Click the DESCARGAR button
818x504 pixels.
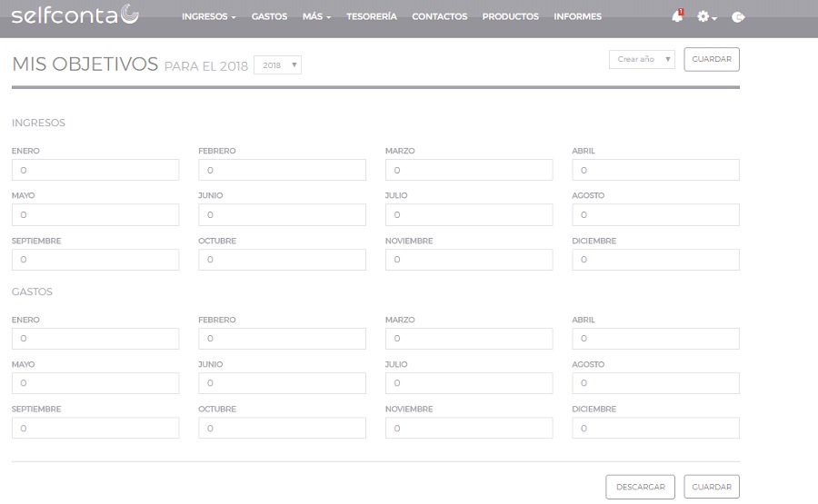[640, 487]
